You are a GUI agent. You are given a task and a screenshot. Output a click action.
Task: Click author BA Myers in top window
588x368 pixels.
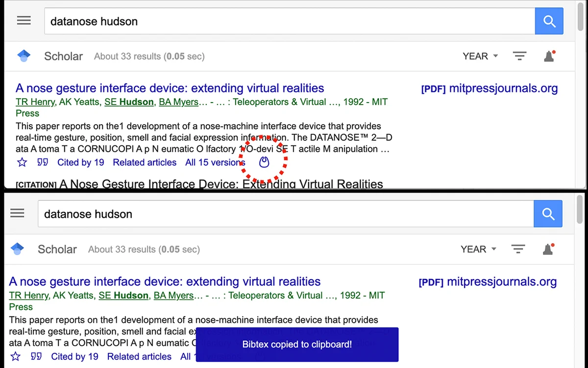179,102
